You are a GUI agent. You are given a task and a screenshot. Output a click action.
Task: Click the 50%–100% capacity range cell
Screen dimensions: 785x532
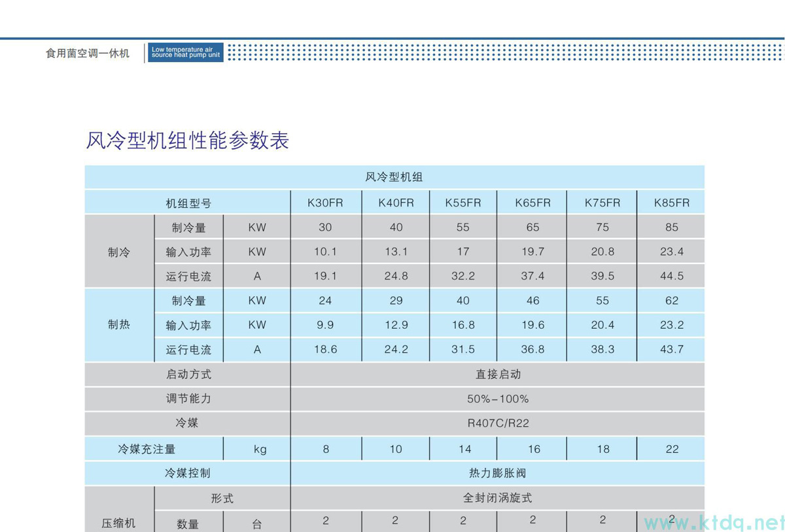click(498, 399)
